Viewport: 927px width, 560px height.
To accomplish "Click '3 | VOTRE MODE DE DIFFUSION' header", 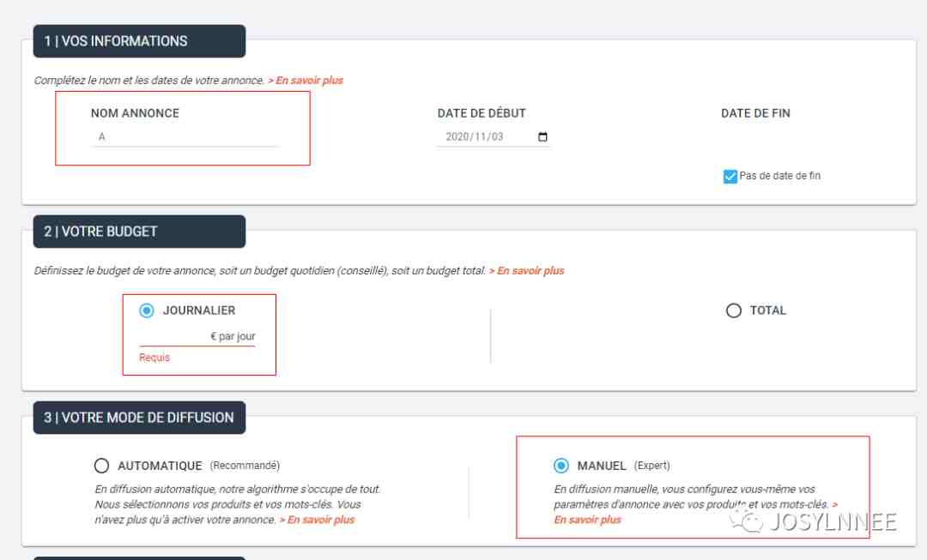I will pos(140,418).
